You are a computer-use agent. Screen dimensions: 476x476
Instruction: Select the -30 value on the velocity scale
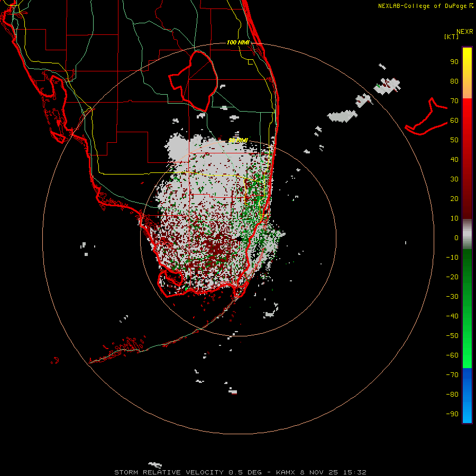pos(452,297)
